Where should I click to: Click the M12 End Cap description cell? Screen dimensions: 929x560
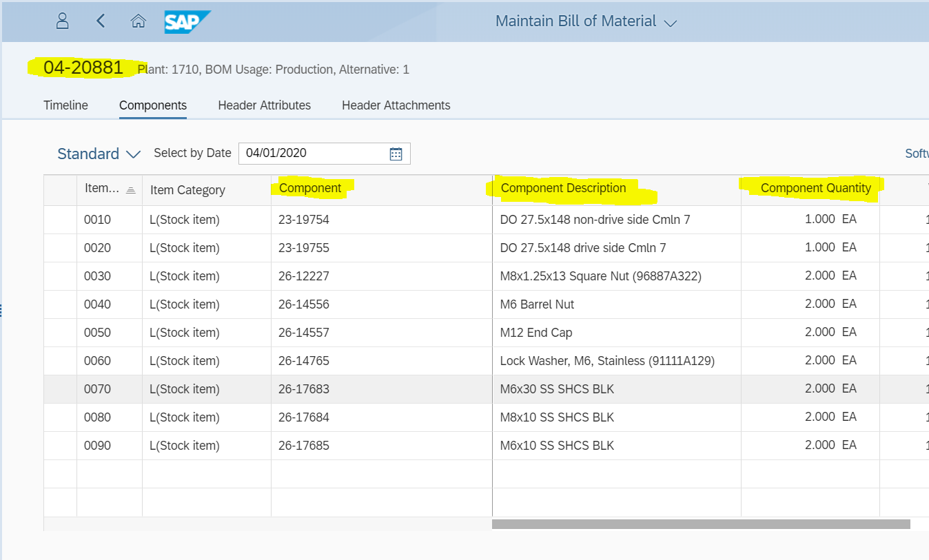coord(536,333)
